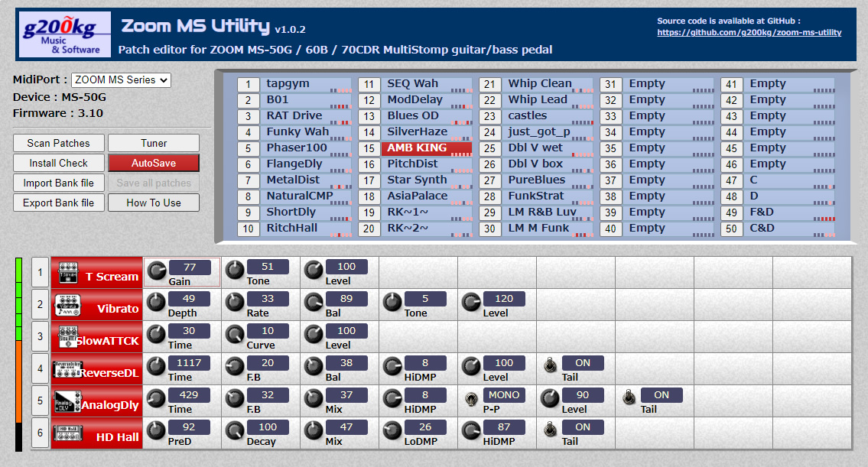The image size is (868, 467).
Task: Select patch 47 C
Action: 789,180
